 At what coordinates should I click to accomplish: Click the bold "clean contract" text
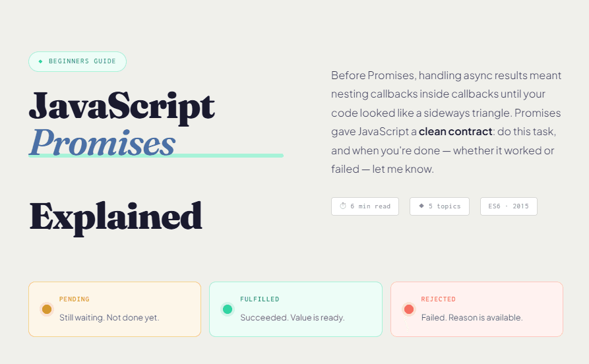[455, 131]
